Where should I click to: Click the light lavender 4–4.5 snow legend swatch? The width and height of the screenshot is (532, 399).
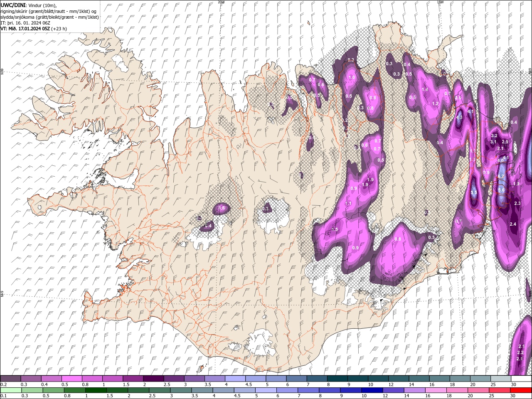[235, 379]
